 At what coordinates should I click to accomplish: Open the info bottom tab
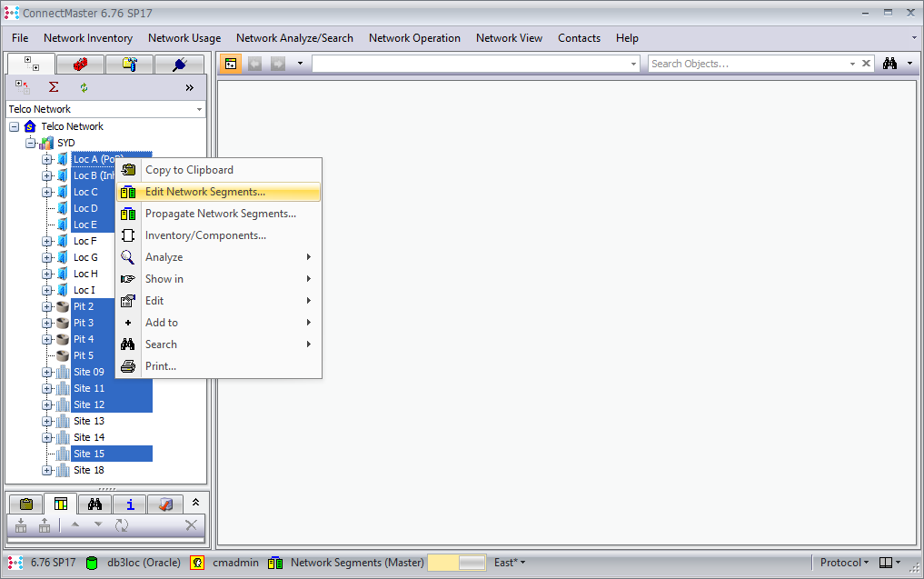coord(130,504)
